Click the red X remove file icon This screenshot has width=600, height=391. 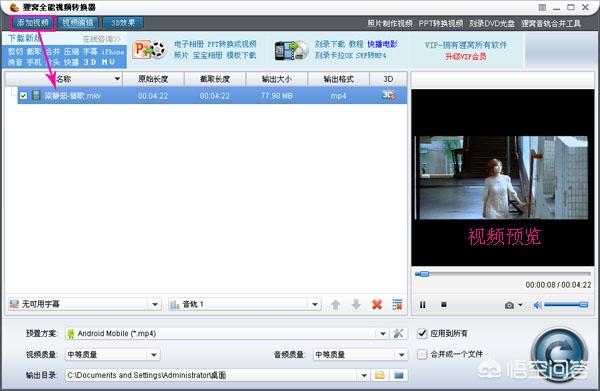click(377, 305)
